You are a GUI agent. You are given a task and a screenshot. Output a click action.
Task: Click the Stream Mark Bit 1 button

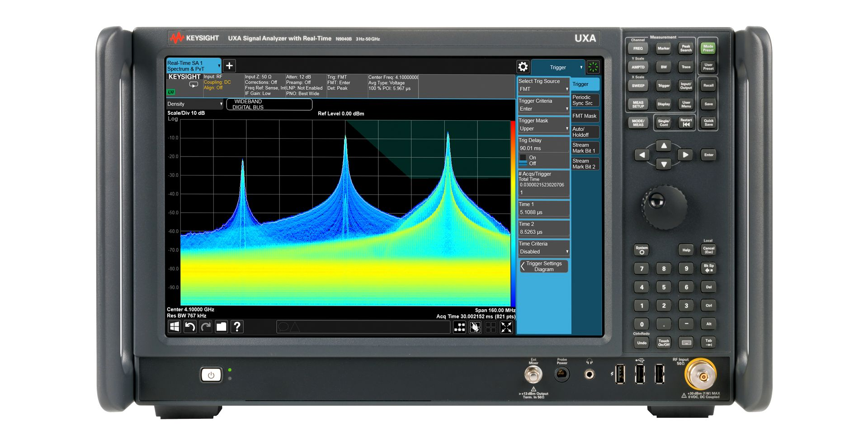tap(585, 147)
